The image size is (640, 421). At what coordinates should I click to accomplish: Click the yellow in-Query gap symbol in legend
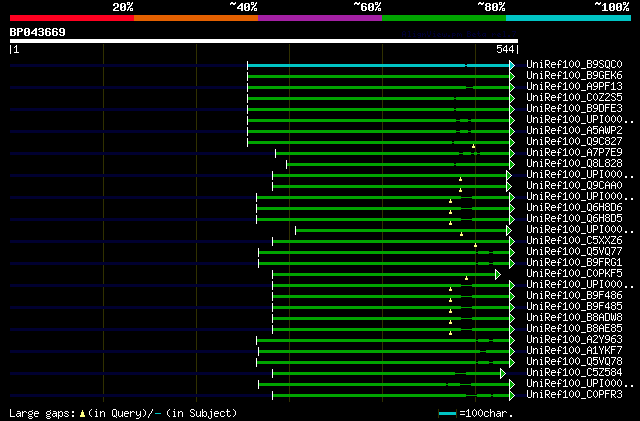[82, 414]
